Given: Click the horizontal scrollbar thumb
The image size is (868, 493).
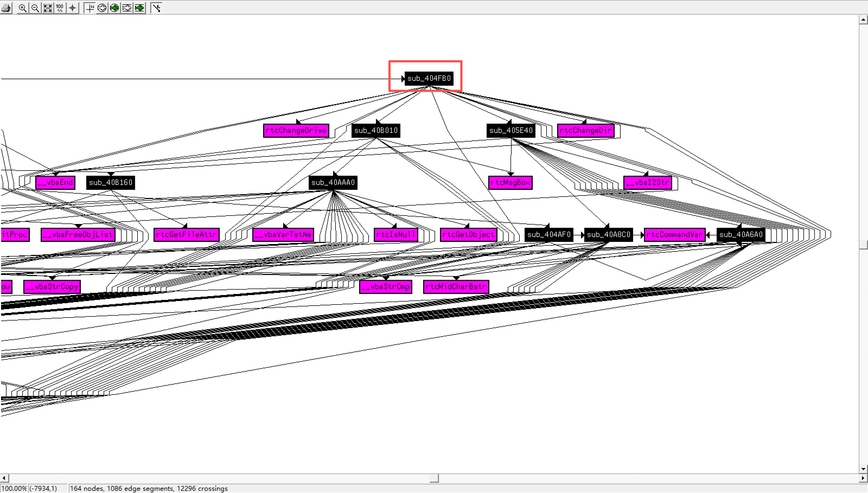Looking at the screenshot, I should coord(434,478).
